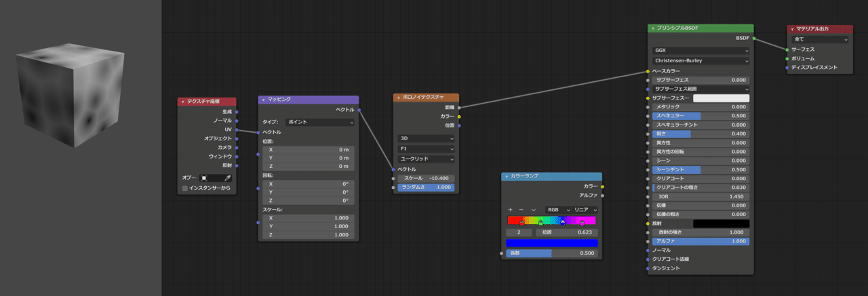The height and width of the screenshot is (296, 868).
Task: Click the カラー output socket of ボロノイテクスチャ
Action: [x=459, y=116]
